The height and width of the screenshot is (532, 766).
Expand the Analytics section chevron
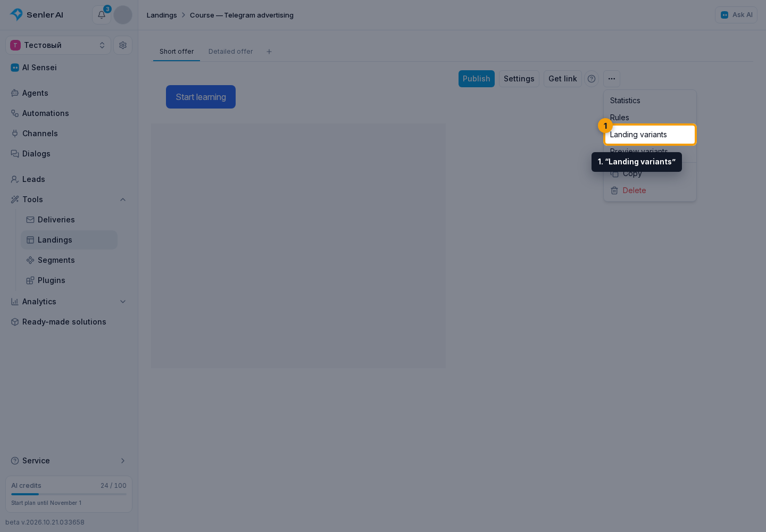[x=123, y=302]
